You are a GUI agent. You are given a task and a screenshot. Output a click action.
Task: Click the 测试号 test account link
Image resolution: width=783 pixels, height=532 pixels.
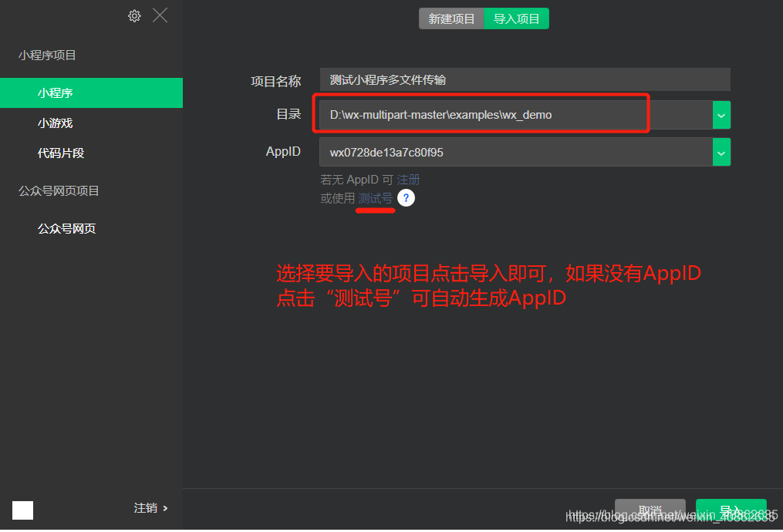375,198
